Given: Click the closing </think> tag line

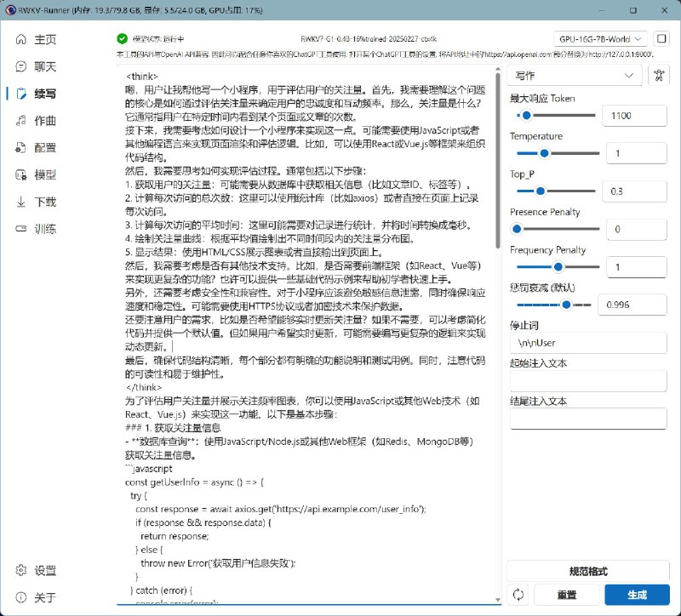Looking at the screenshot, I should (x=144, y=387).
